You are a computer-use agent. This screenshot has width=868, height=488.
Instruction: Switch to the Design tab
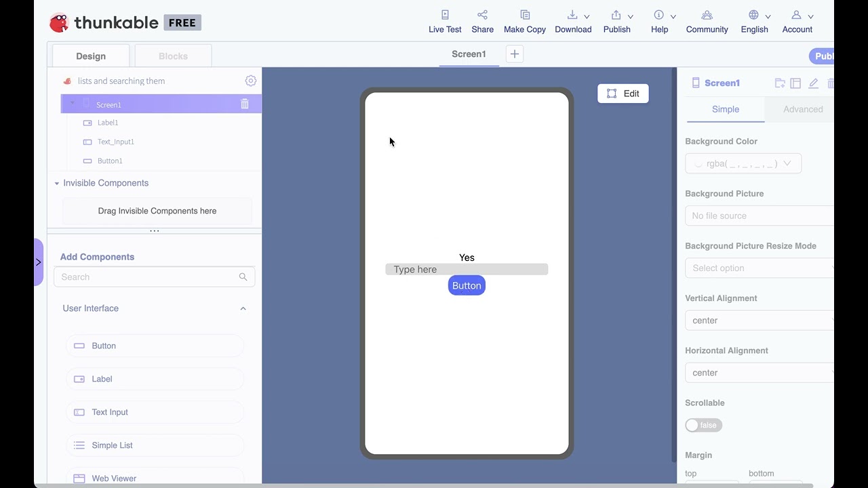click(x=91, y=56)
